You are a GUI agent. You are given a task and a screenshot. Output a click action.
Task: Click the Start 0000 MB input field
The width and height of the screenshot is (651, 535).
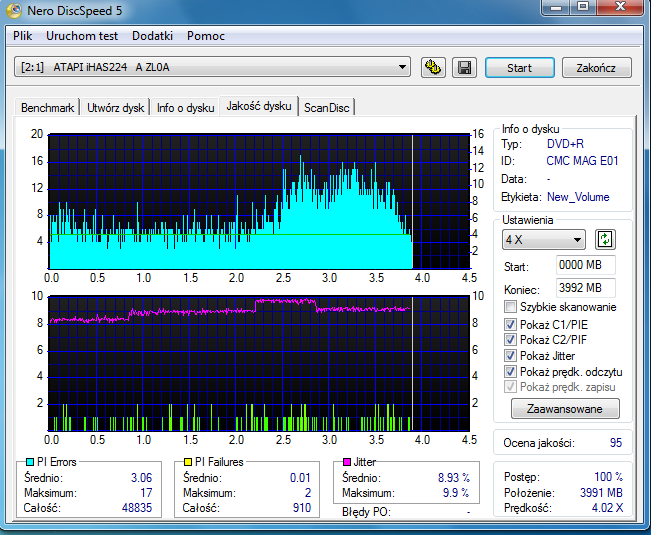pos(585,265)
